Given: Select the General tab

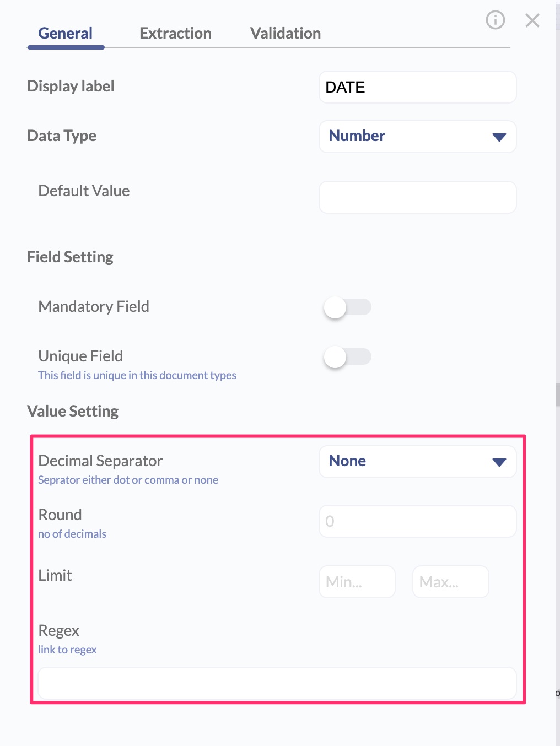Looking at the screenshot, I should click(x=65, y=33).
